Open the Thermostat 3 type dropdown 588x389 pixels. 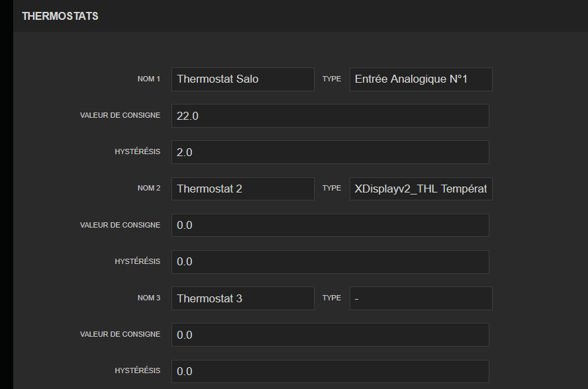[x=420, y=298]
